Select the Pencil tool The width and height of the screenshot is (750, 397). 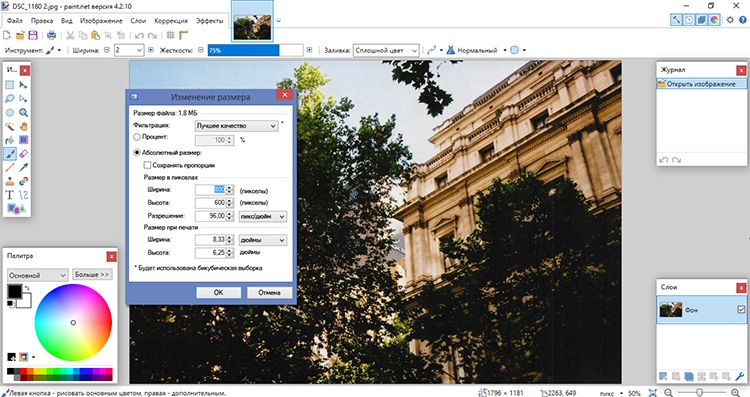coord(10,167)
